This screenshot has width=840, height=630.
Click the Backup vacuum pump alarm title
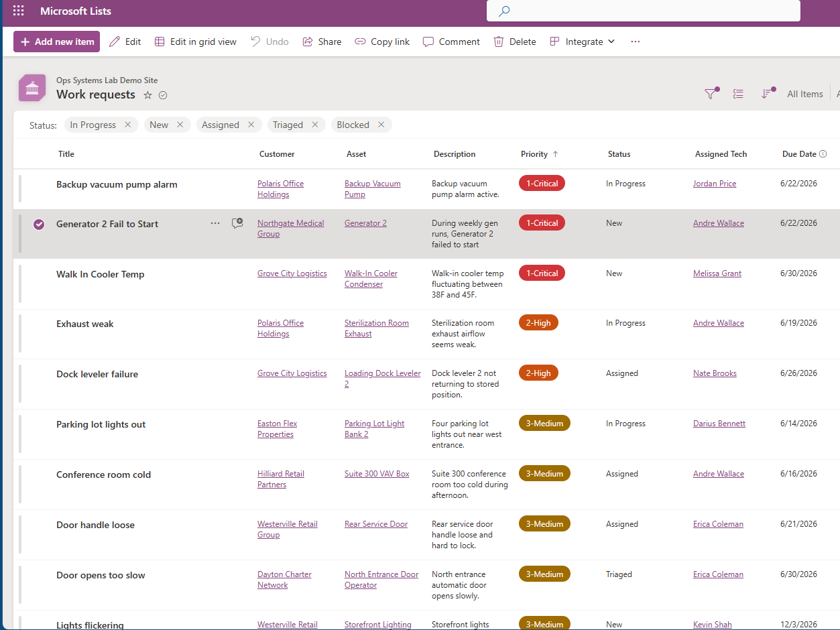[x=117, y=185]
